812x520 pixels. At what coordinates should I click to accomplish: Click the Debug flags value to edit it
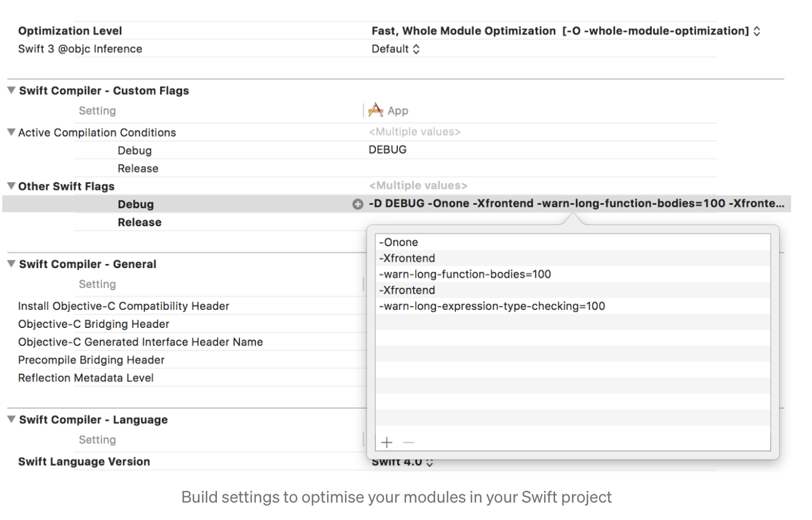point(522,204)
